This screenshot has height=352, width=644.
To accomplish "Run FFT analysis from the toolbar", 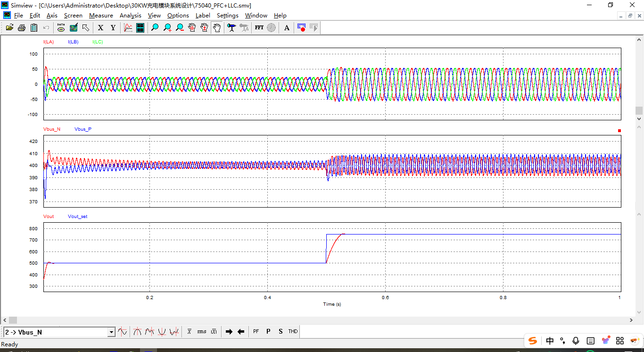I will (259, 28).
